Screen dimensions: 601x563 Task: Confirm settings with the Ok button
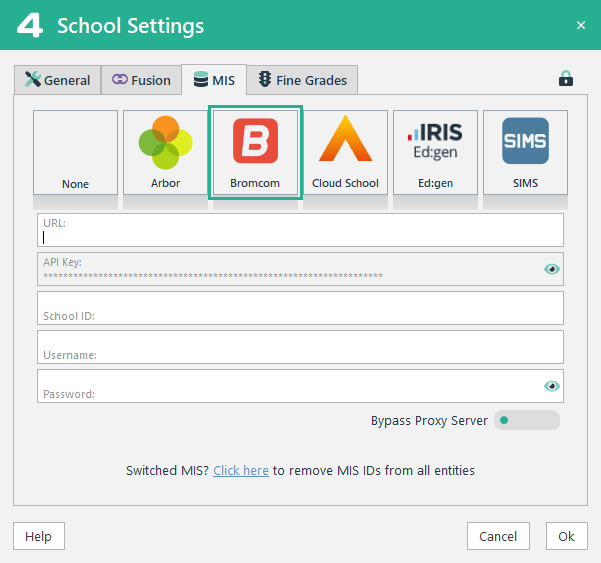[x=567, y=536]
